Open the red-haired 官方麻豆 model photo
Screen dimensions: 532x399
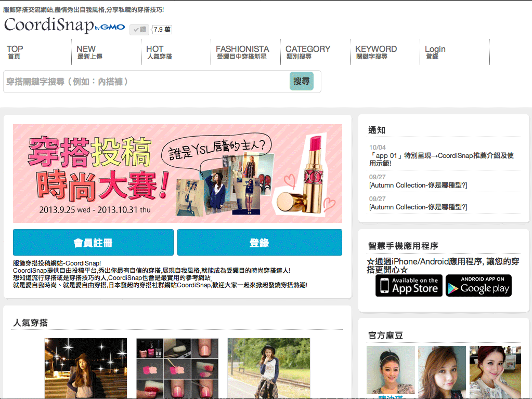point(495,372)
